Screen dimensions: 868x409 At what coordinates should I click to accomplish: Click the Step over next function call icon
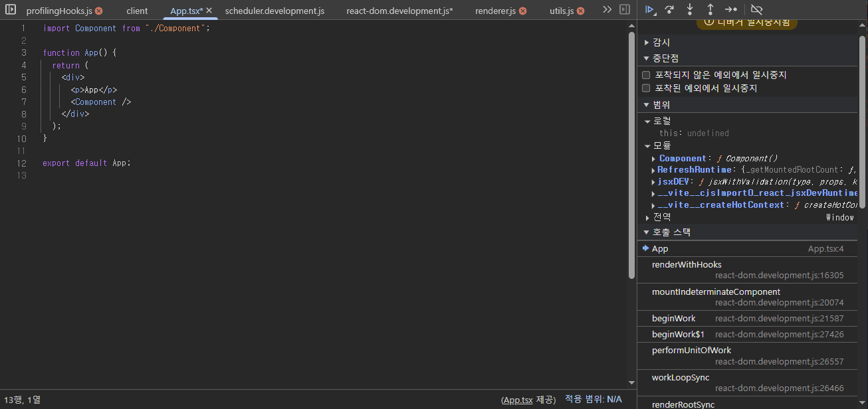[x=669, y=9]
